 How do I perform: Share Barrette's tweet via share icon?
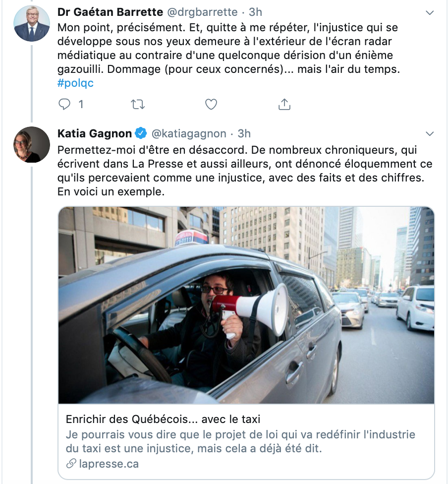[x=284, y=104]
